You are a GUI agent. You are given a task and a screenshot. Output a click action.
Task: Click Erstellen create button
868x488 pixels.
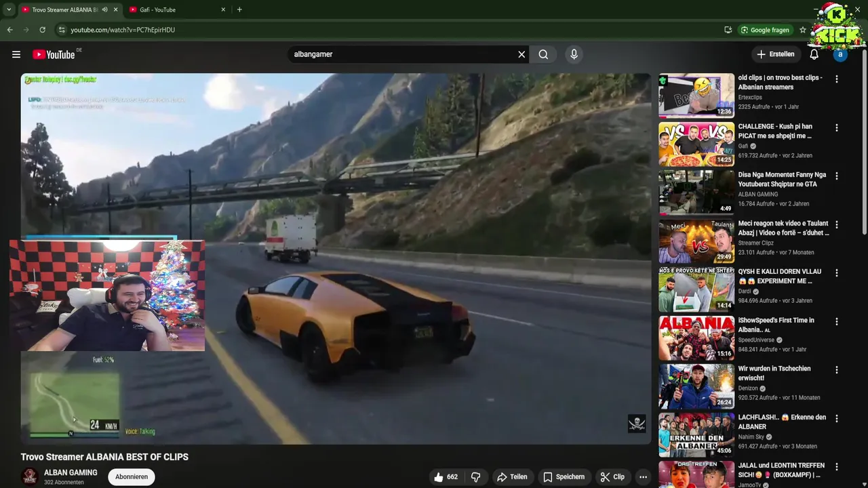tap(776, 54)
